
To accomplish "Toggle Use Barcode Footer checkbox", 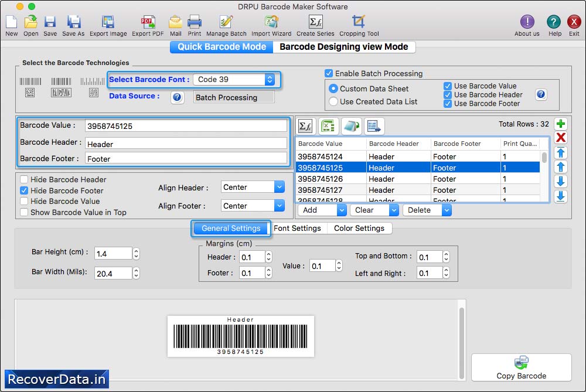I will pos(447,104).
